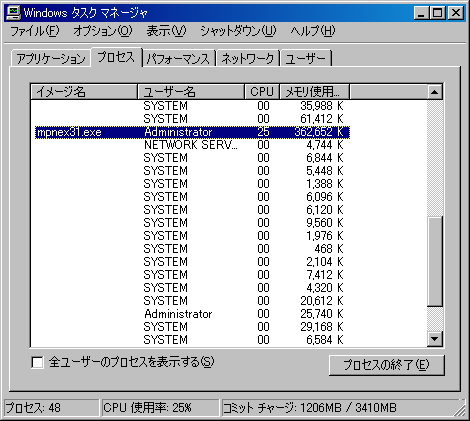Click the process list scrollbar thumb
470x421 pixels.
coord(435,262)
